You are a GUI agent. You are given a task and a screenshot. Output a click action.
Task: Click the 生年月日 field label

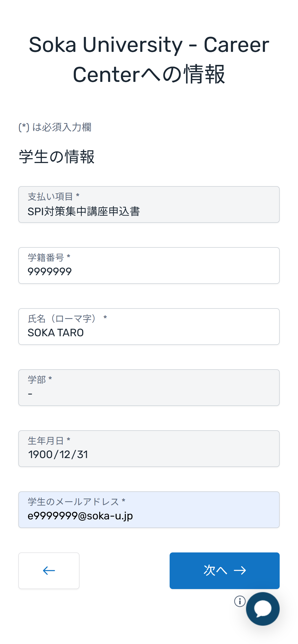tap(46, 441)
